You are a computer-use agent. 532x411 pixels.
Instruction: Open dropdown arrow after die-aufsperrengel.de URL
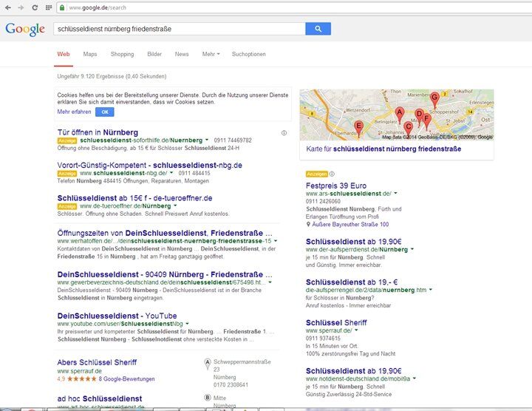(431, 290)
